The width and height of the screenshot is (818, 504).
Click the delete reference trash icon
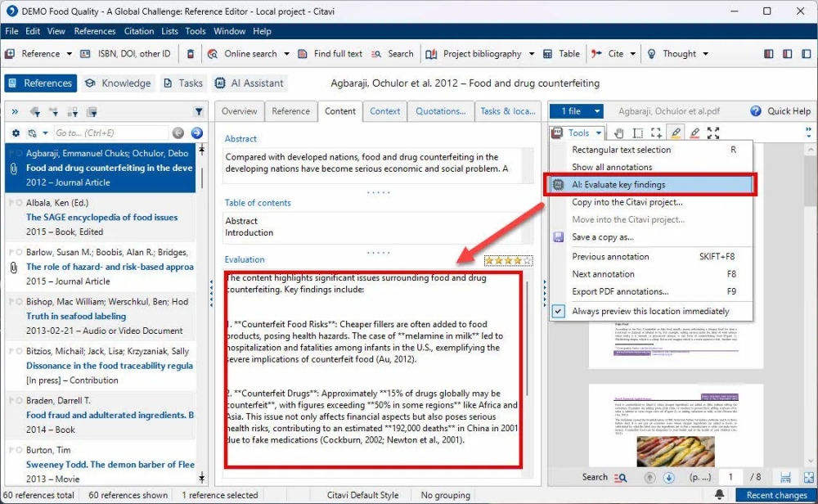(191, 54)
